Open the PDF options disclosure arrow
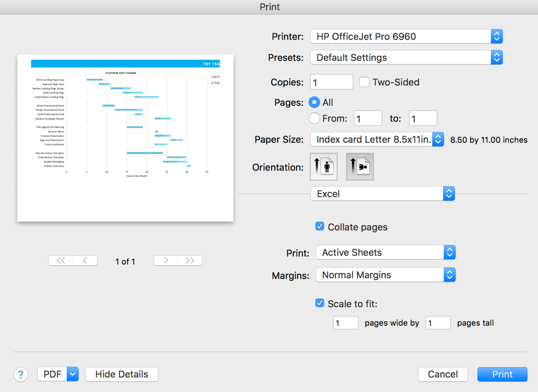Image resolution: width=538 pixels, height=392 pixels. pos(72,374)
